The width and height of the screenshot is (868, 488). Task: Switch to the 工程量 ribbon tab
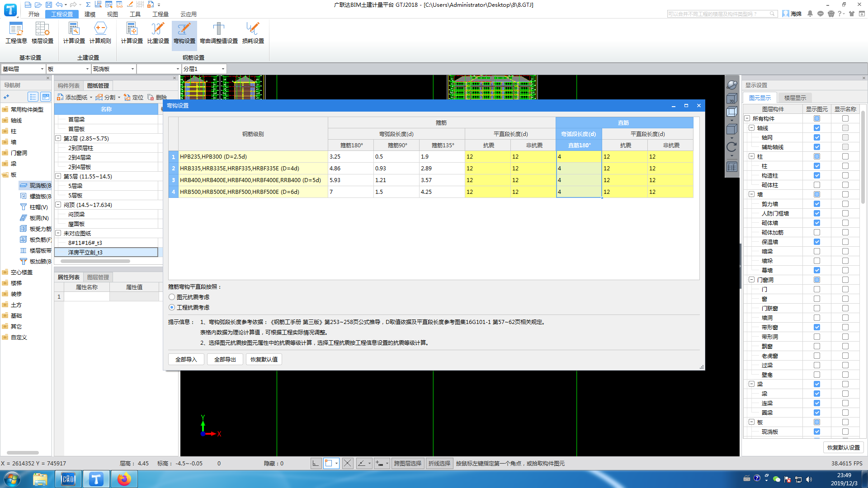coord(160,14)
